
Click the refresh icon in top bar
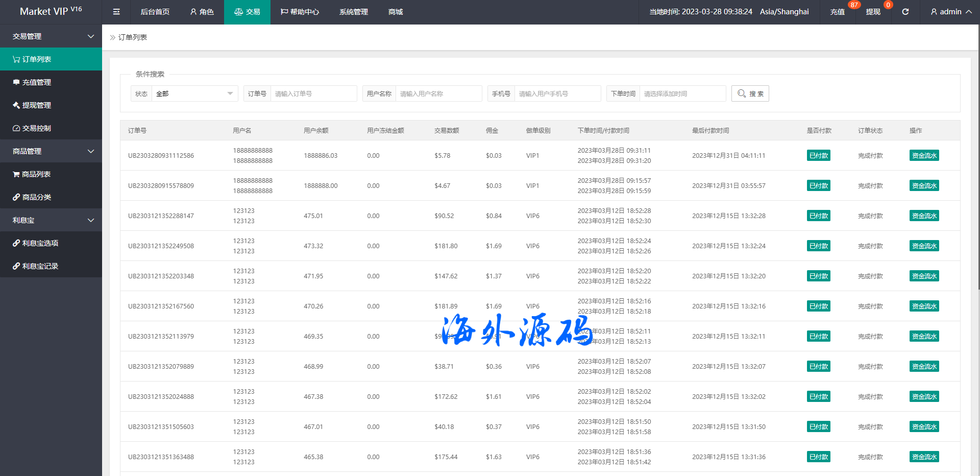point(905,12)
